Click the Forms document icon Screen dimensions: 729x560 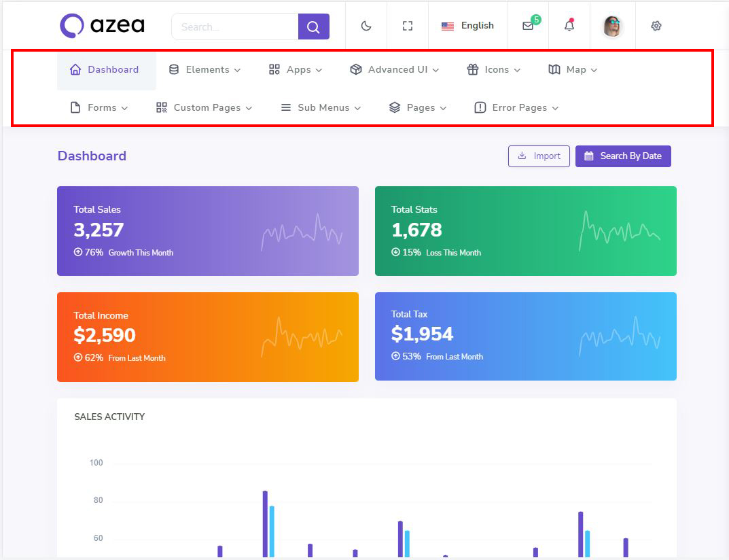click(x=75, y=107)
